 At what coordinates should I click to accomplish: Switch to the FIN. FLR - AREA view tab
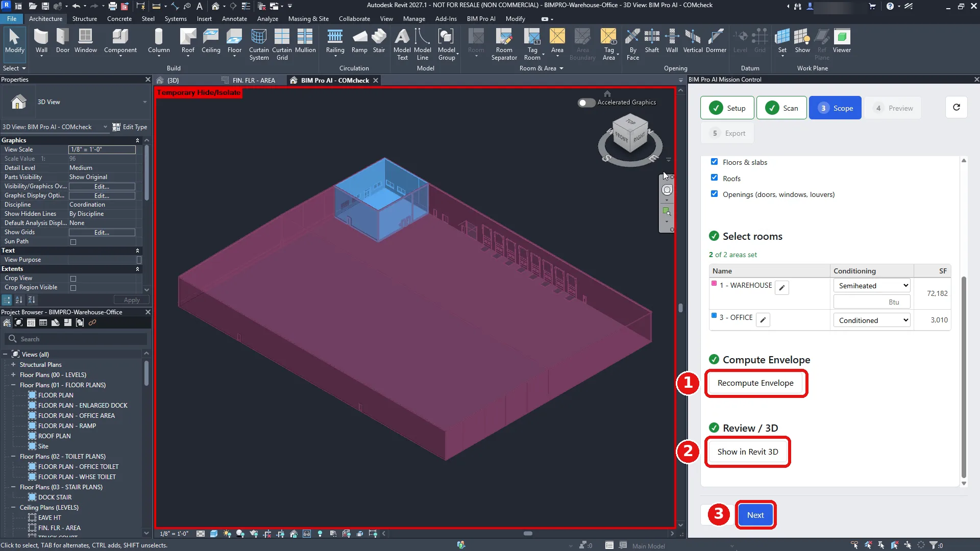pyautogui.click(x=253, y=81)
